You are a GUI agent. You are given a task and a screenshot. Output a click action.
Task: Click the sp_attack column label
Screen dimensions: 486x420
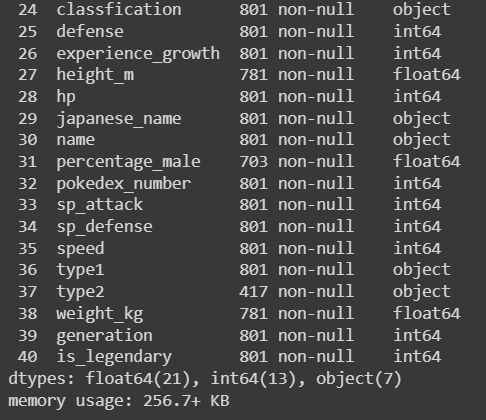tap(100, 205)
